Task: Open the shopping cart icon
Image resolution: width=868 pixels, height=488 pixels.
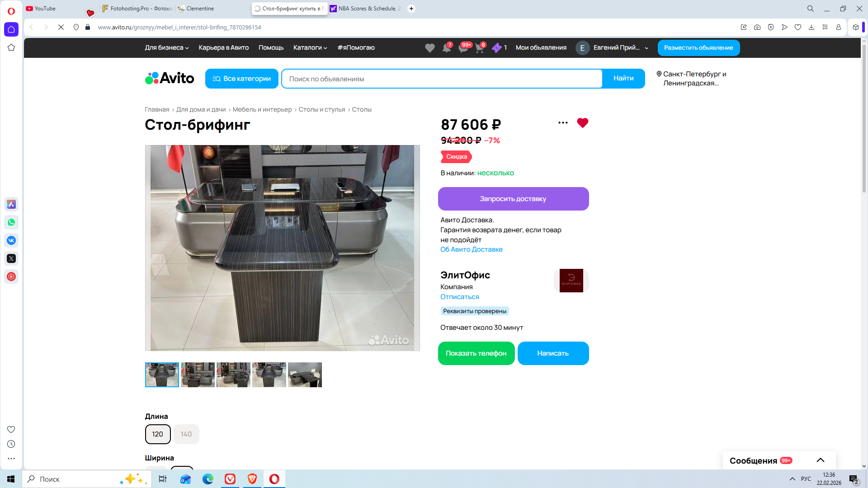Action: click(479, 48)
